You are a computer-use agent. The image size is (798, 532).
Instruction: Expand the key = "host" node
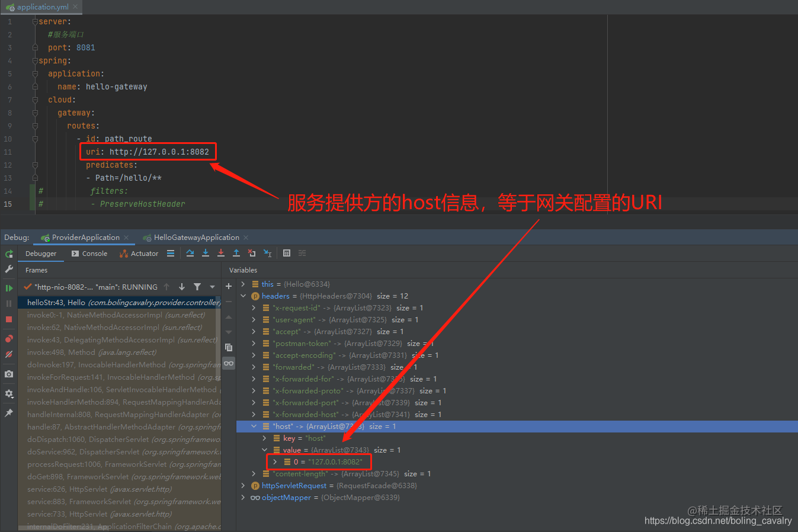tap(265, 438)
